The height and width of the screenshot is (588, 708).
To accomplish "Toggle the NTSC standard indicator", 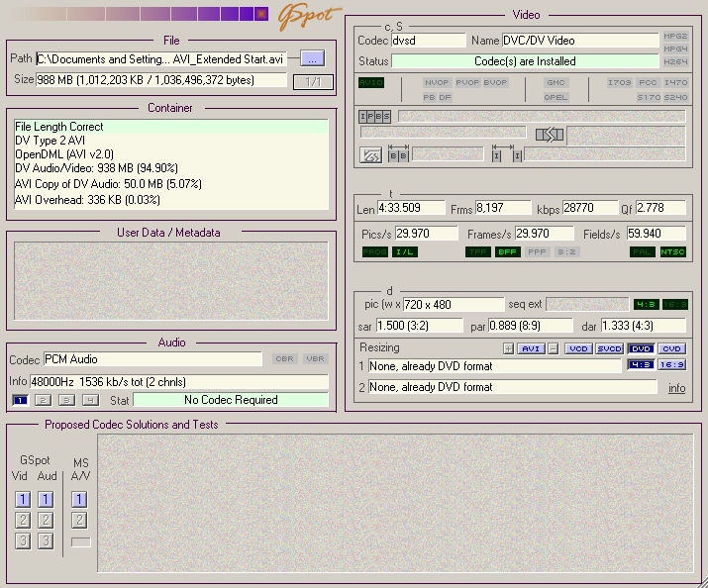I will coord(672,251).
